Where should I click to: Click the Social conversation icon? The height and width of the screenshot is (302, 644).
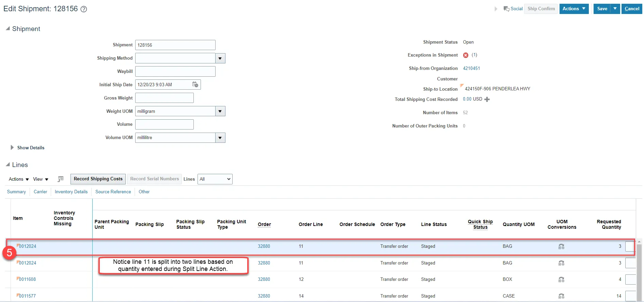[506, 9]
